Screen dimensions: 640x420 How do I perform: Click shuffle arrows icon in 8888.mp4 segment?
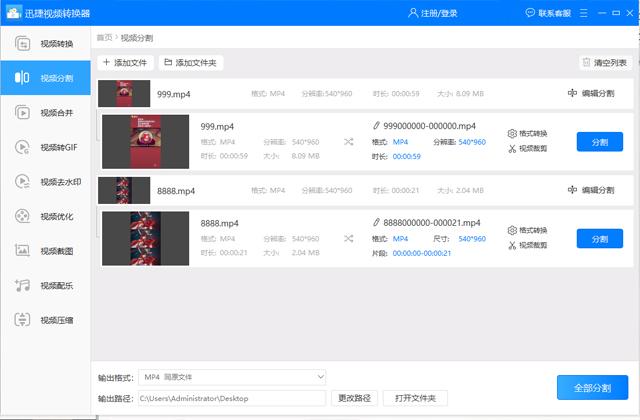click(x=349, y=238)
